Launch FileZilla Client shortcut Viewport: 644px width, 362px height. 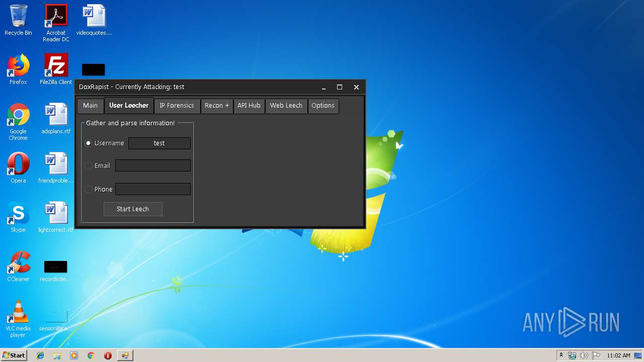(x=56, y=69)
